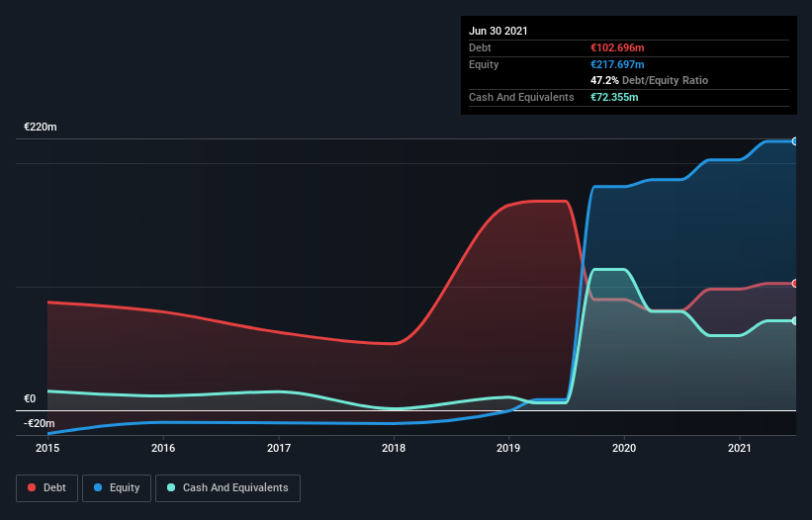Viewport: 812px width, 520px height.
Task: Click the 2015 x-axis label
Action: pyautogui.click(x=47, y=448)
